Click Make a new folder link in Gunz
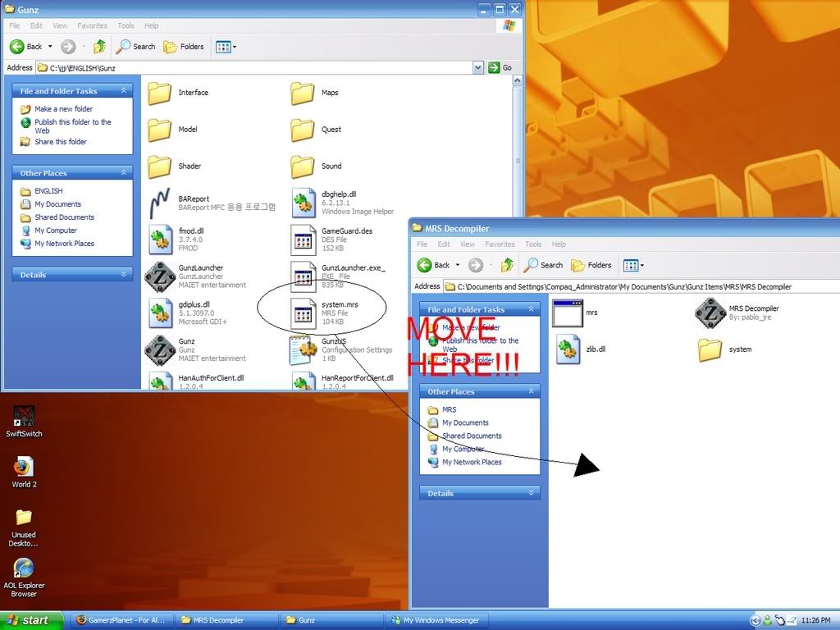Viewport: 840px width, 630px height. pyautogui.click(x=63, y=109)
